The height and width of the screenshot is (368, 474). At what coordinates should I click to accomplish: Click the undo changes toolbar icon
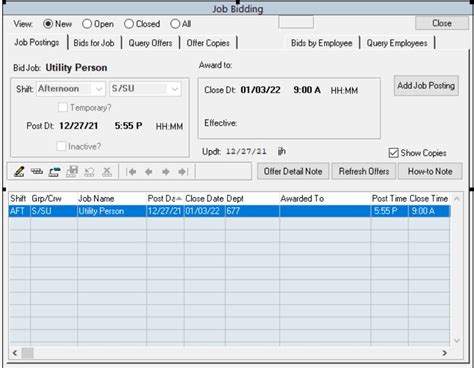(x=89, y=172)
